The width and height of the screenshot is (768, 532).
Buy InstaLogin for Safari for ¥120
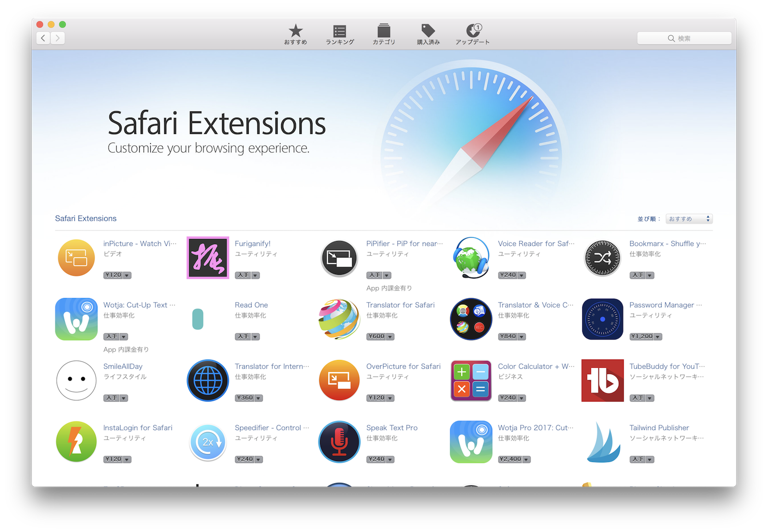coord(113,459)
